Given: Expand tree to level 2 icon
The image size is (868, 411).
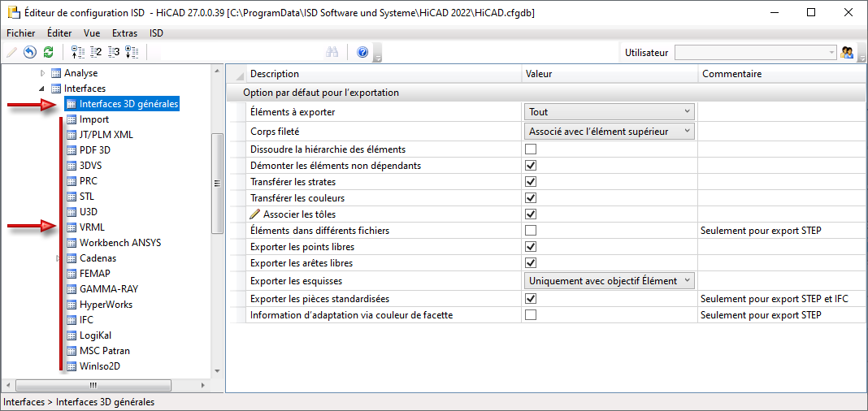Looking at the screenshot, I should coord(96,52).
